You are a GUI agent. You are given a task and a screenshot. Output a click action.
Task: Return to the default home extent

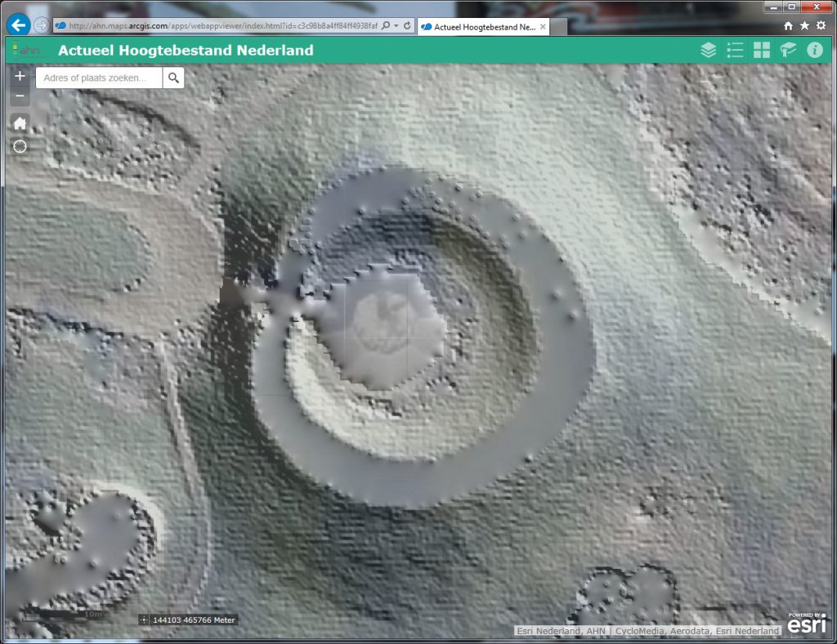(x=20, y=123)
